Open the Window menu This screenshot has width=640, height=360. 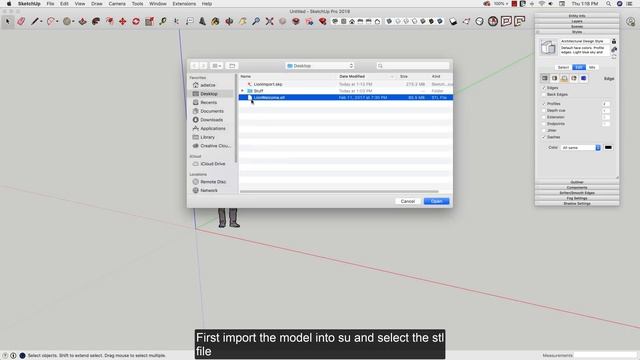pyautogui.click(x=158, y=4)
